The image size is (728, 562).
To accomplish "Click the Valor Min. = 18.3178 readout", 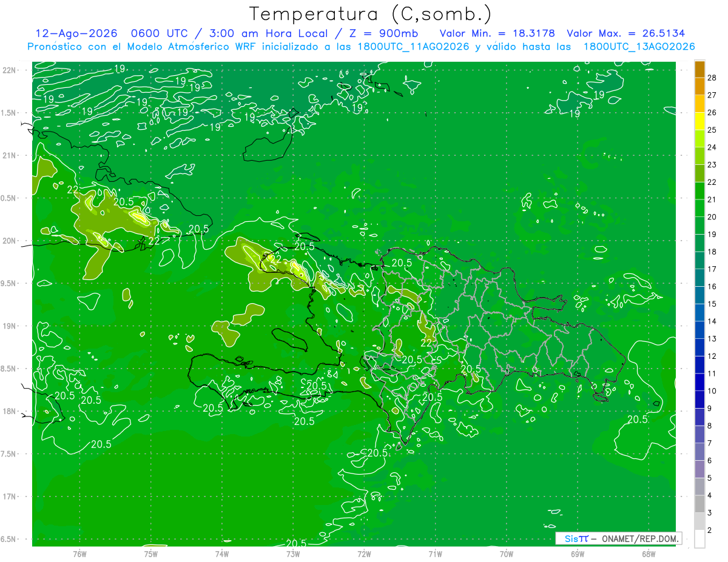I will tap(497, 33).
